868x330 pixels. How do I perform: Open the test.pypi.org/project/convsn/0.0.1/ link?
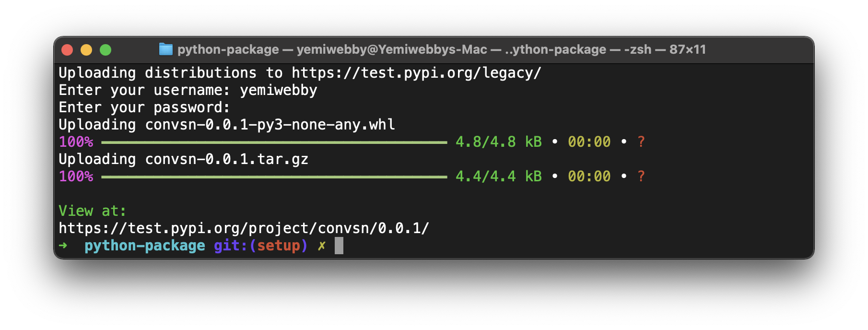coord(244,228)
